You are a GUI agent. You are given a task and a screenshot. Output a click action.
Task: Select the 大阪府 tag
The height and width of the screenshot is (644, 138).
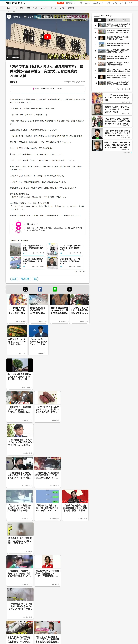(x=14, y=279)
